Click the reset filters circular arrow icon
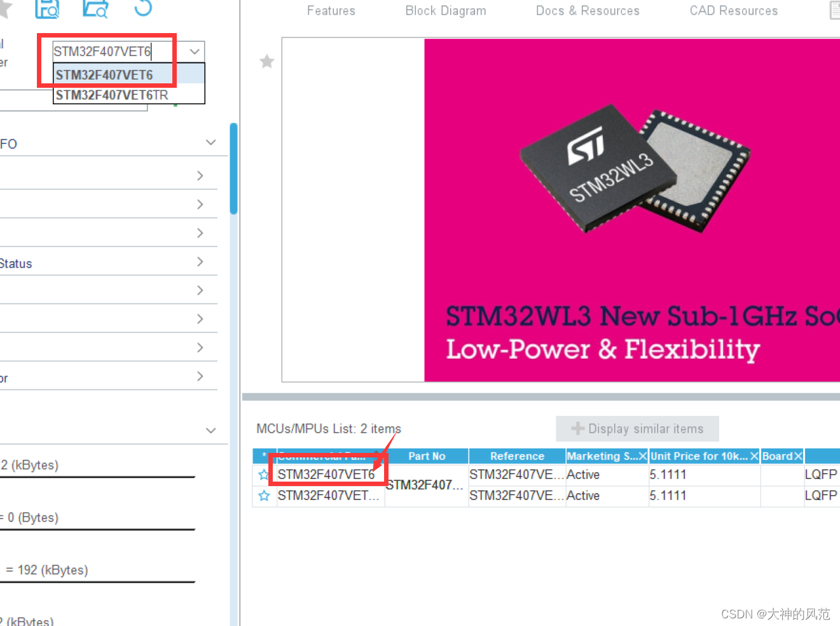This screenshot has width=840, height=626. click(144, 7)
